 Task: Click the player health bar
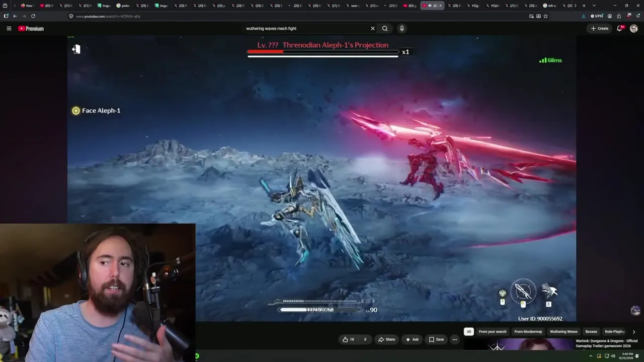(320, 310)
